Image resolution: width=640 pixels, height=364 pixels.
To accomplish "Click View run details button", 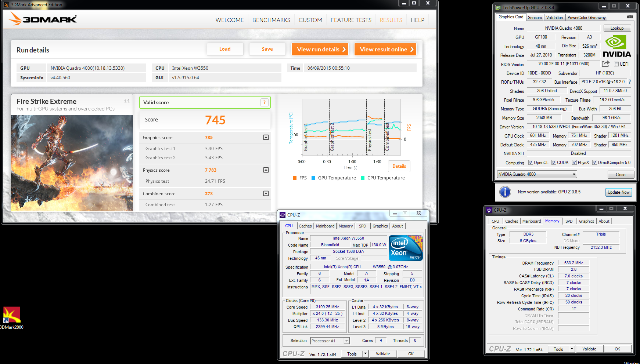I will 320,49.
